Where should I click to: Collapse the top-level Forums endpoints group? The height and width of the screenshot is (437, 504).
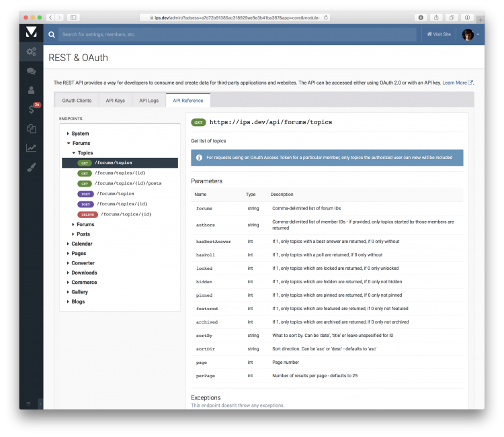tap(79, 143)
